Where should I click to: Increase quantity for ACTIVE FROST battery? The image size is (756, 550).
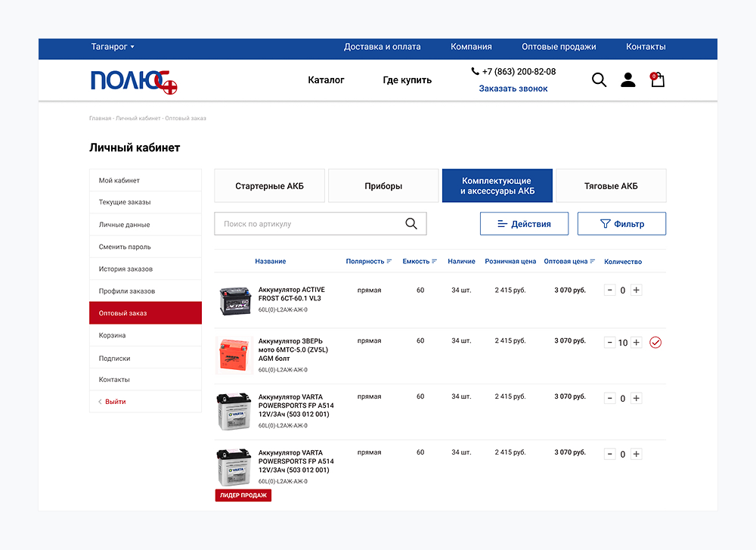637,290
